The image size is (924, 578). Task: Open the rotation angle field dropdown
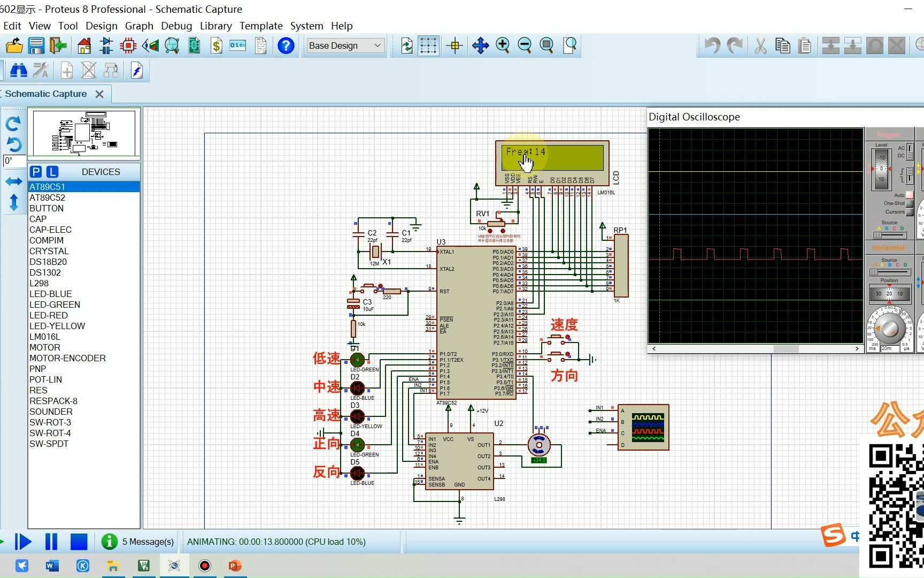pos(14,161)
